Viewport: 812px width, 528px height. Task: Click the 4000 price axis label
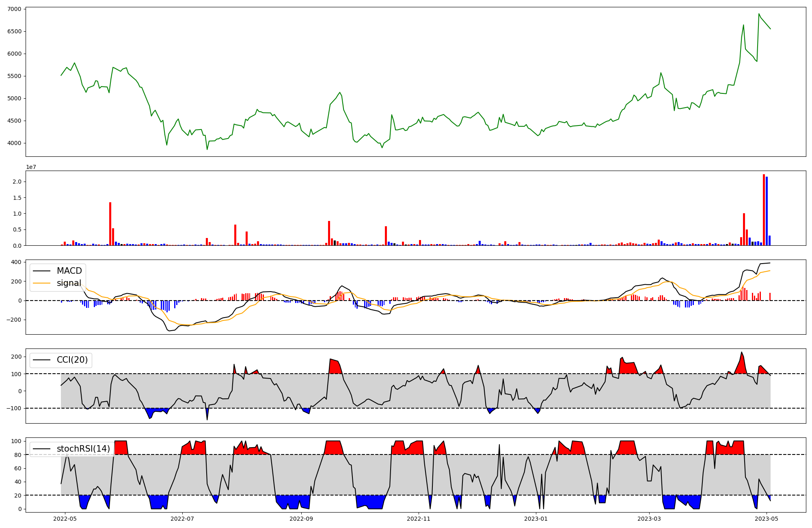[15, 143]
